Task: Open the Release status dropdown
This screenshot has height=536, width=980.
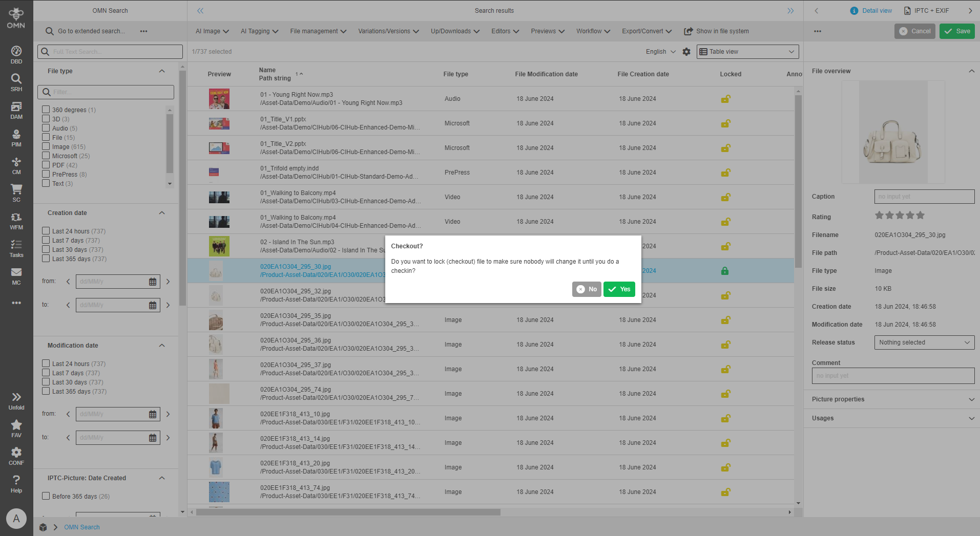Action: click(x=924, y=342)
